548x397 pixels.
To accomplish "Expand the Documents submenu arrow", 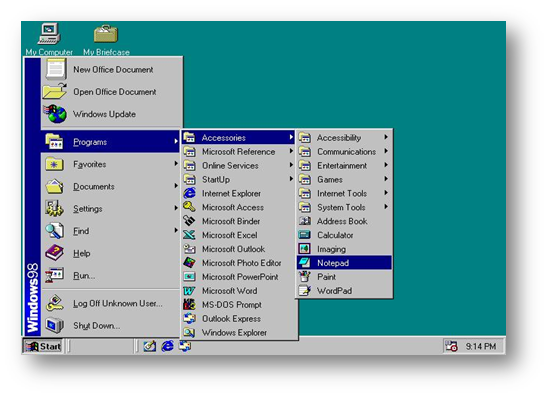I will [176, 186].
